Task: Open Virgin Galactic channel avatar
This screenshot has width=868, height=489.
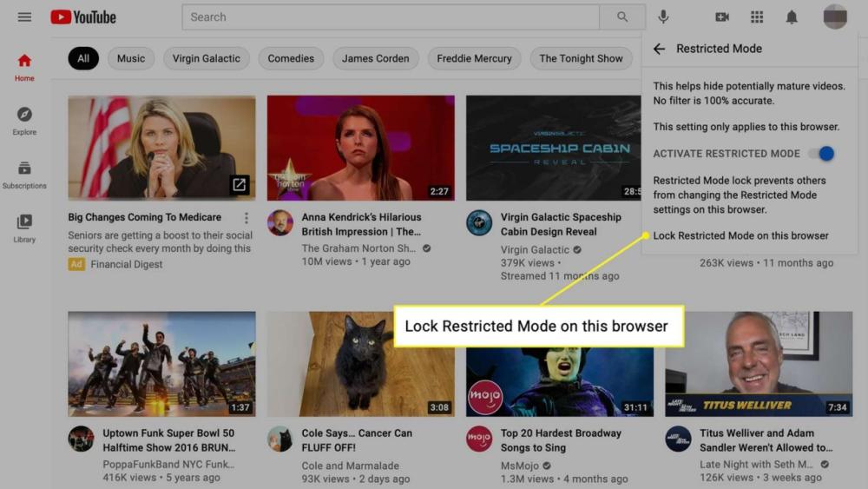Action: pos(479,223)
